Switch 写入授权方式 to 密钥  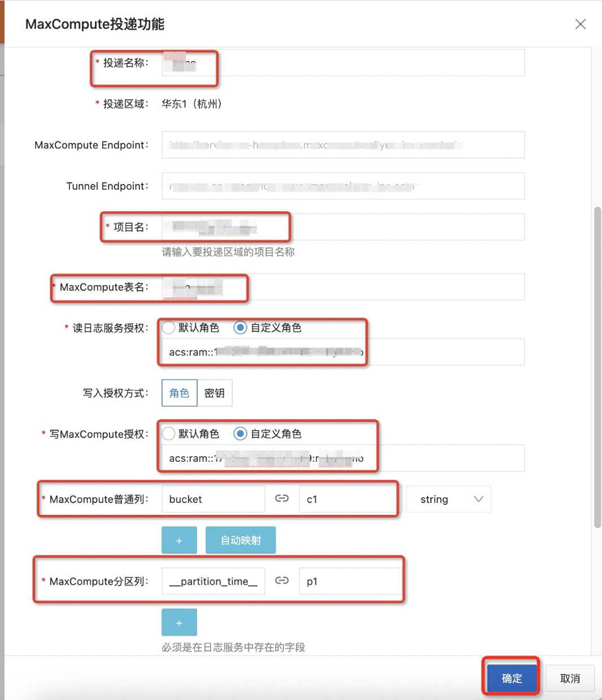[x=215, y=393]
